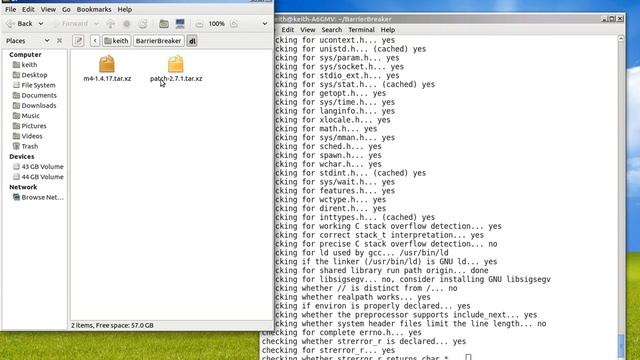Click the Back button in file manager
This screenshot has width=640, height=360.
(x=19, y=24)
